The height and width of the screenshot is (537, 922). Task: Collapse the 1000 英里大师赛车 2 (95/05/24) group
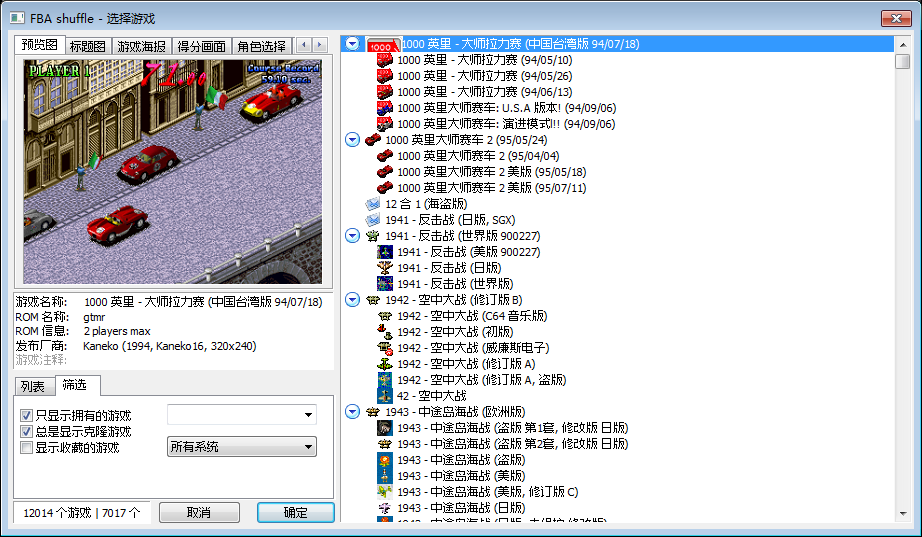coord(352,140)
